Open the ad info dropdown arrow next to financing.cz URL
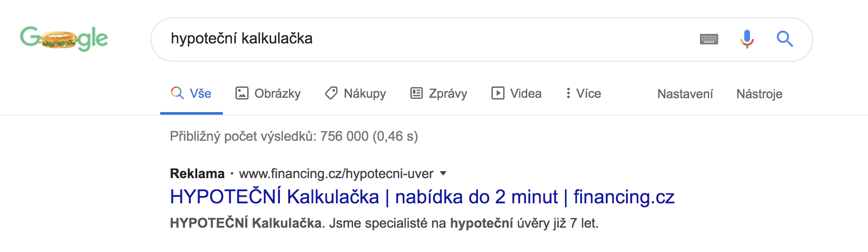Image resolution: width=868 pixels, height=252 pixels. point(443,173)
